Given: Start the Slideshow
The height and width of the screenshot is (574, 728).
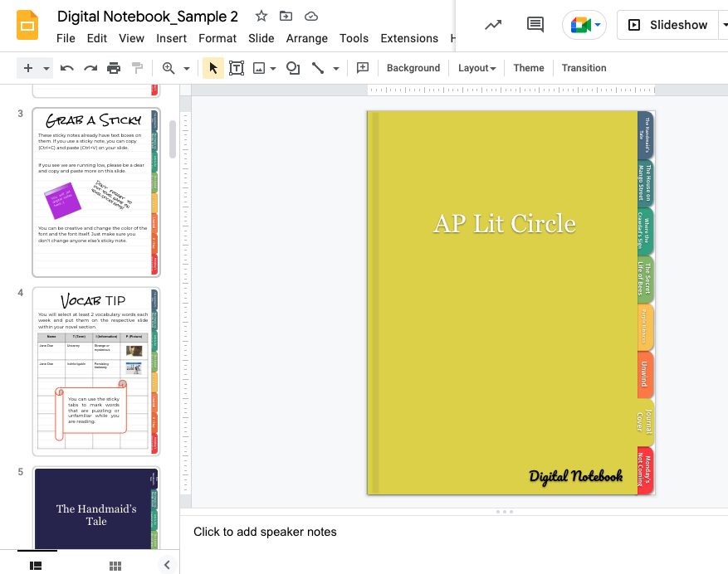Looking at the screenshot, I should coord(667,25).
